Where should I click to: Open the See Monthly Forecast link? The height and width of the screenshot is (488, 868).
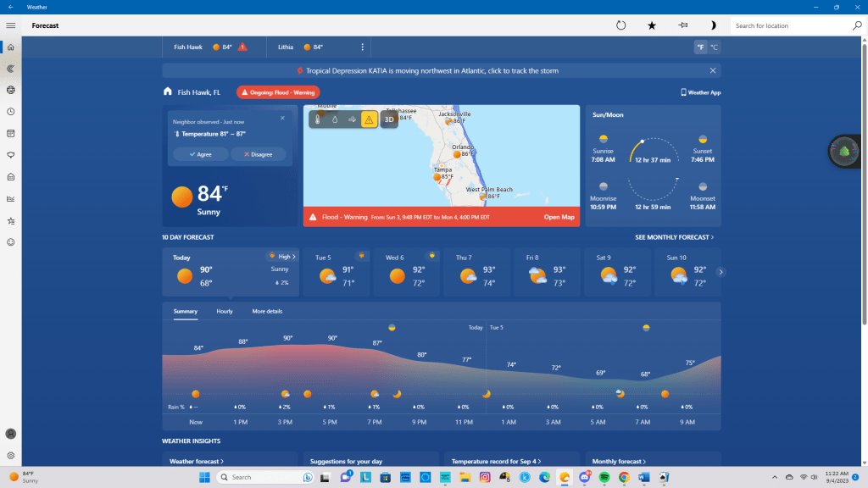(674, 237)
